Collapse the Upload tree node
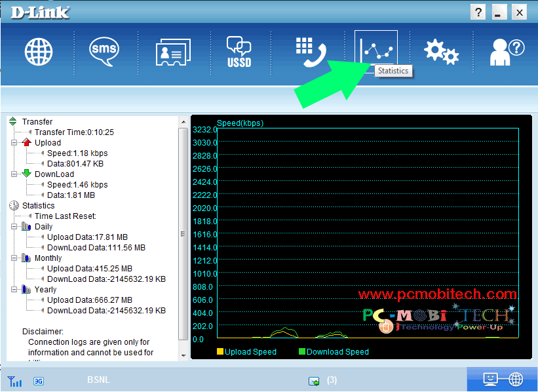 point(14,142)
